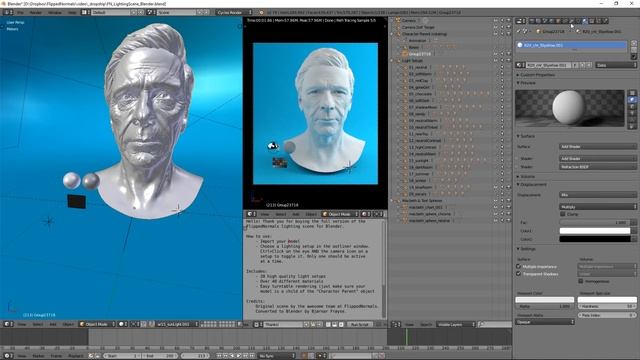Open the World properties tab
Viewport: 640px width, 360px height.
point(551,21)
